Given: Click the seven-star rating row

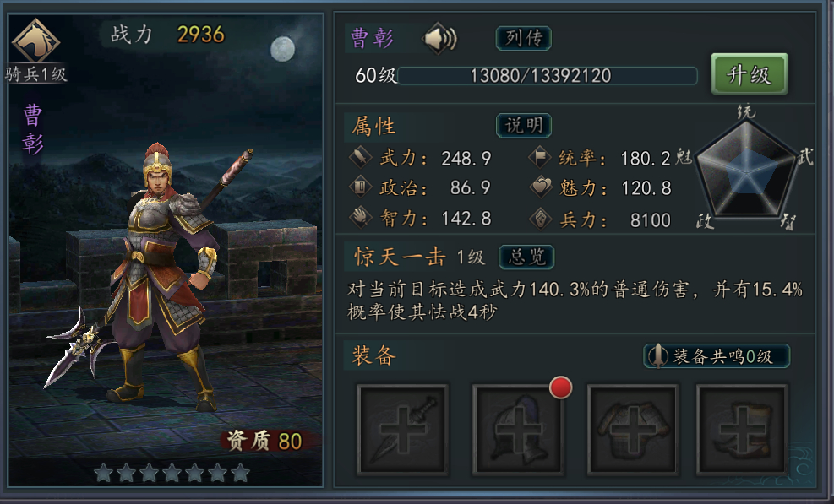Looking at the screenshot, I should [x=172, y=472].
